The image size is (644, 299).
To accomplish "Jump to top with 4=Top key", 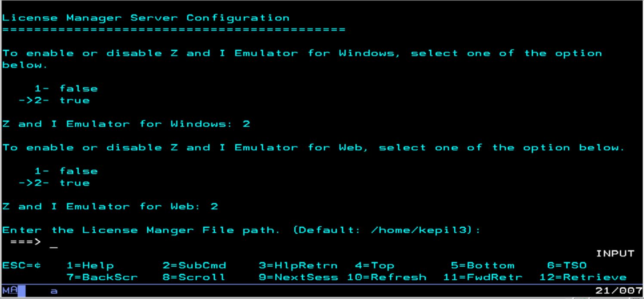I will (x=374, y=265).
